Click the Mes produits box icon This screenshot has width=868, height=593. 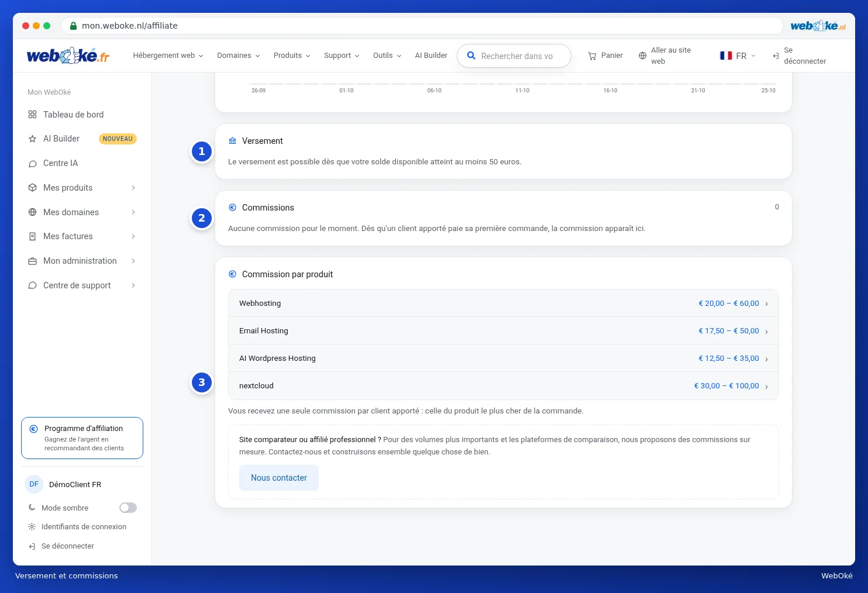coord(32,188)
